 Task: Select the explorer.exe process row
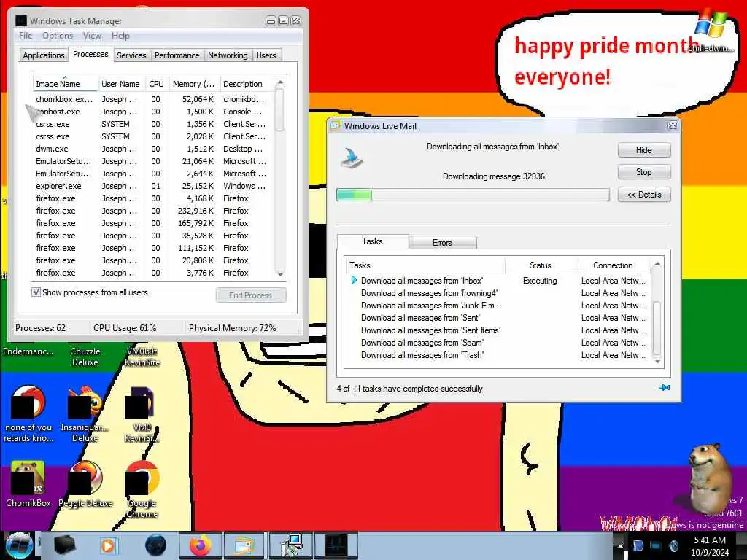(x=152, y=186)
